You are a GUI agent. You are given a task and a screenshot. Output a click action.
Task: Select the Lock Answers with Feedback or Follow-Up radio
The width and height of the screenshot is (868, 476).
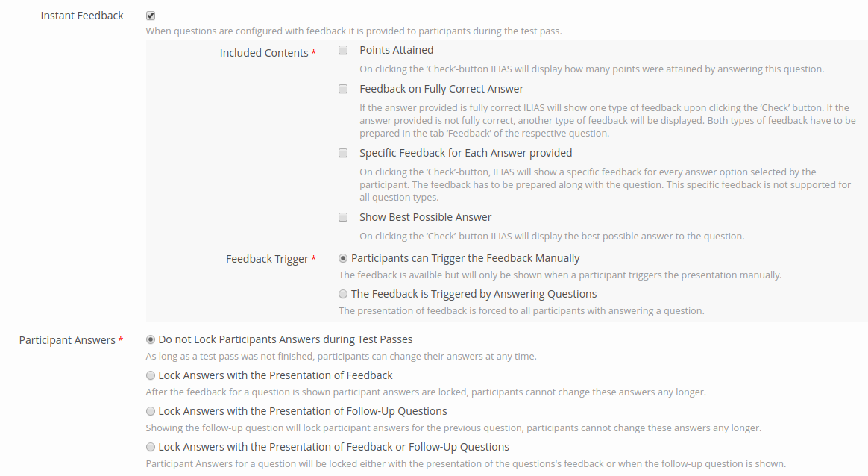pyautogui.click(x=151, y=447)
